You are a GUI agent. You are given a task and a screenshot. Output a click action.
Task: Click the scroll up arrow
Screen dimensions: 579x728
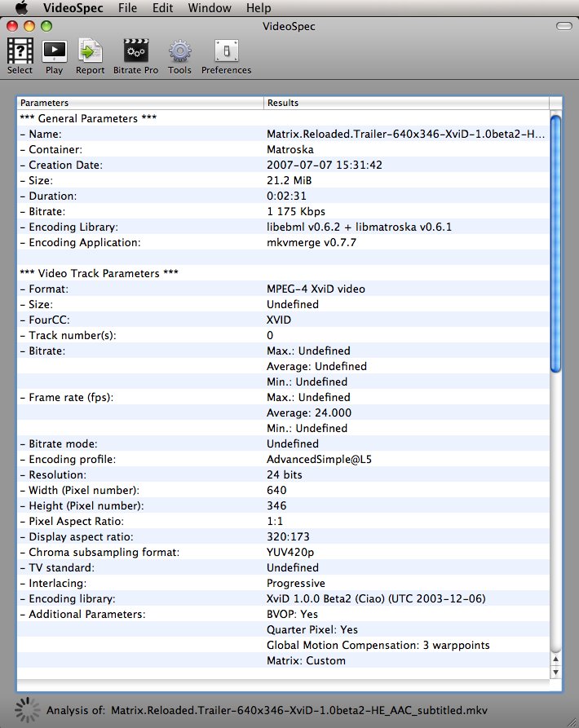pyautogui.click(x=556, y=660)
